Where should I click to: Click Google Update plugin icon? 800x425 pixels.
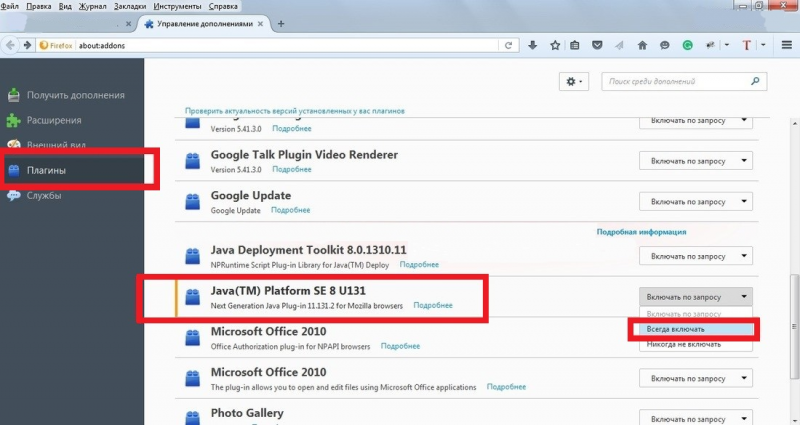[192, 202]
